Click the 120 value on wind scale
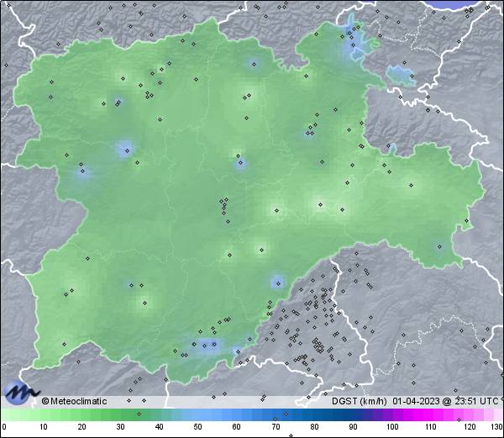 [470, 427]
